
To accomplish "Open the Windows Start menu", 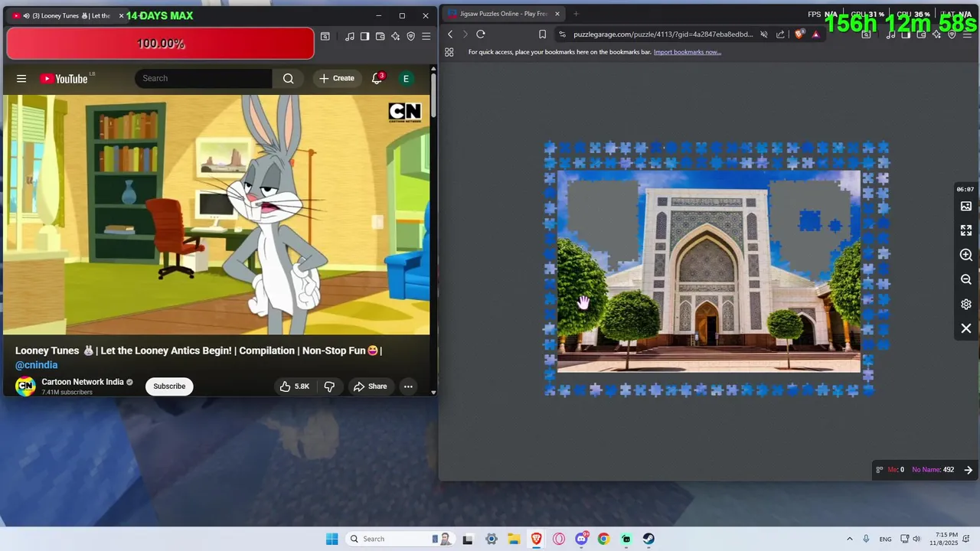I will pyautogui.click(x=332, y=539).
